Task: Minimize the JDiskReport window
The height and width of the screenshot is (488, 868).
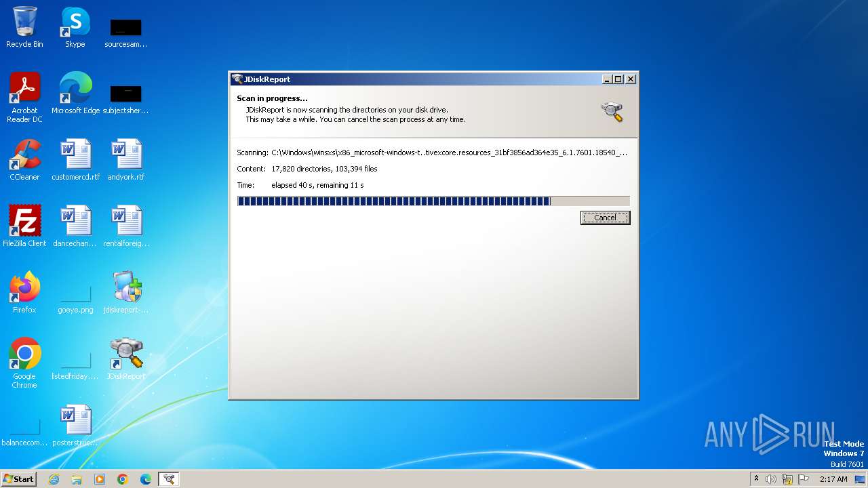Action: 607,79
